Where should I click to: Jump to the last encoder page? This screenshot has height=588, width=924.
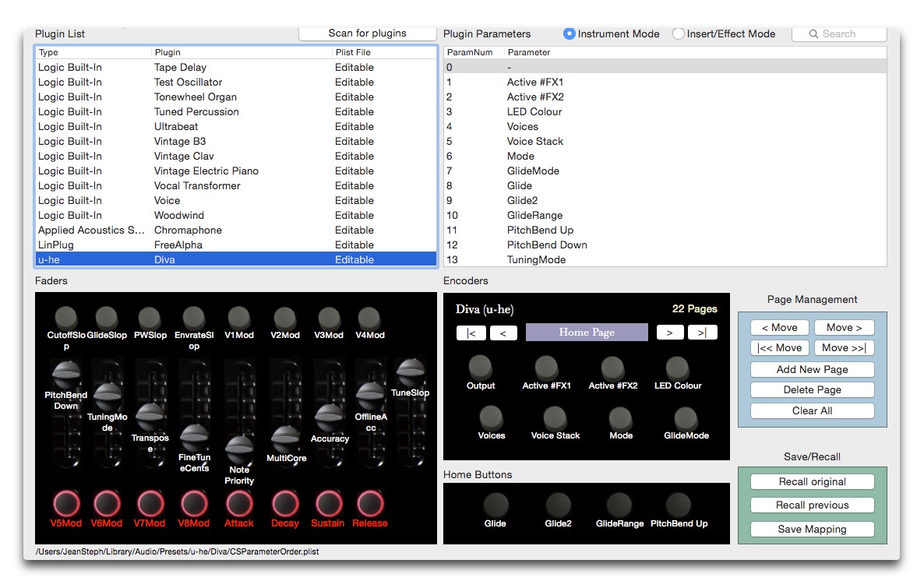(702, 333)
